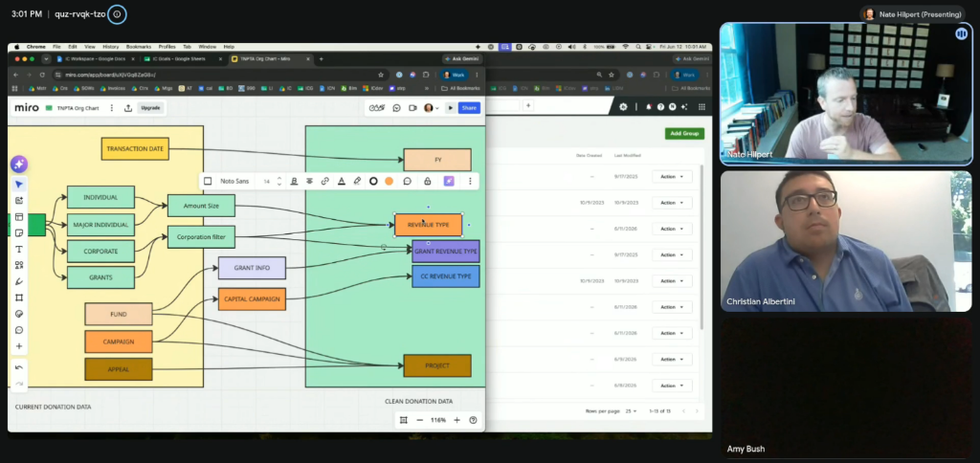This screenshot has width=980, height=463.
Task: Choose the Frame tool in left toolbar
Action: click(19, 298)
